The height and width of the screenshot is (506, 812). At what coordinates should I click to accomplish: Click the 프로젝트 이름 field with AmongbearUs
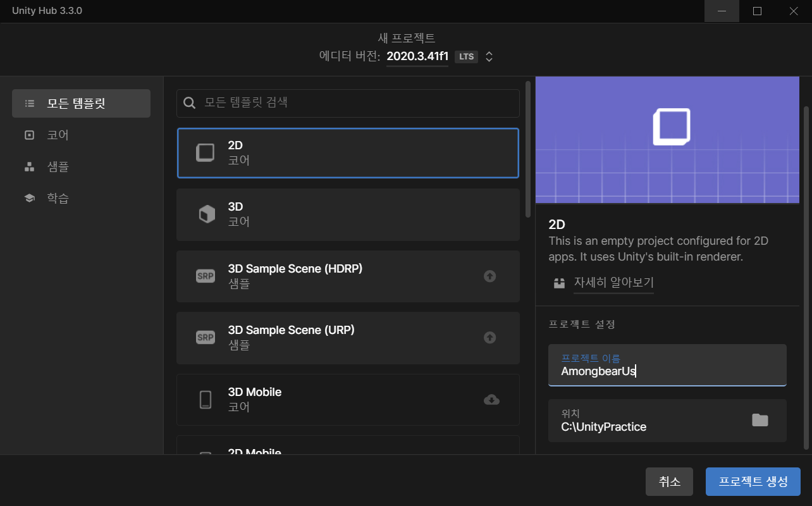(x=667, y=365)
